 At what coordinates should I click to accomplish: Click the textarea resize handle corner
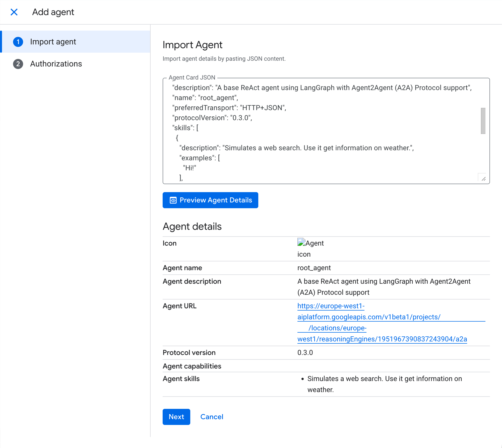coord(483,179)
